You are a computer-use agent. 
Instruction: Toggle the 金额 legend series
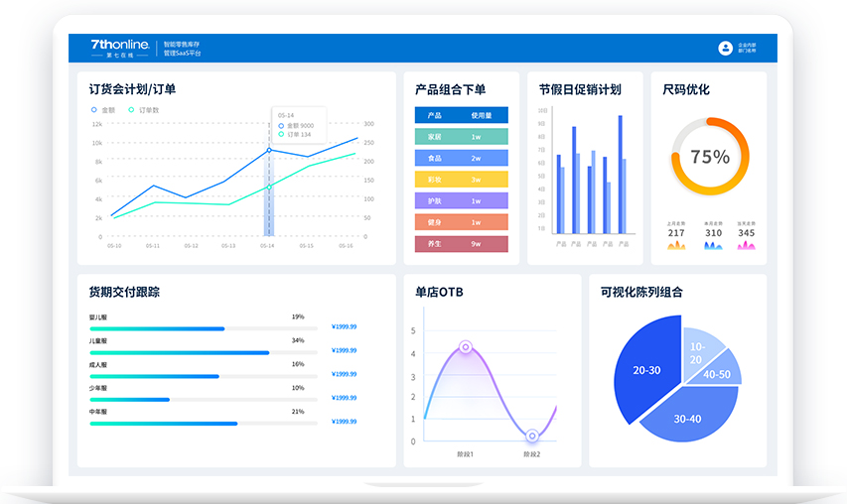click(x=105, y=109)
